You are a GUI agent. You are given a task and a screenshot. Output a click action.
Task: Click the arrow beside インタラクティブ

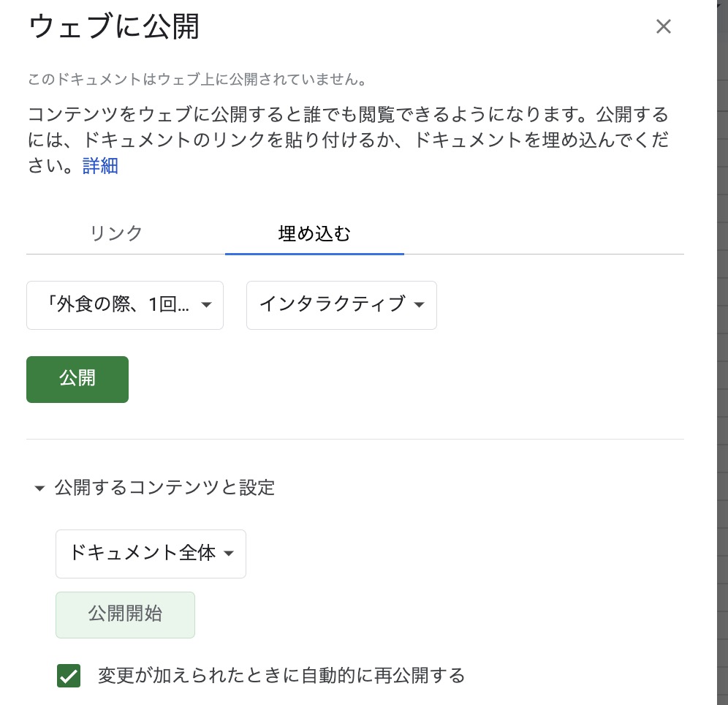419,305
